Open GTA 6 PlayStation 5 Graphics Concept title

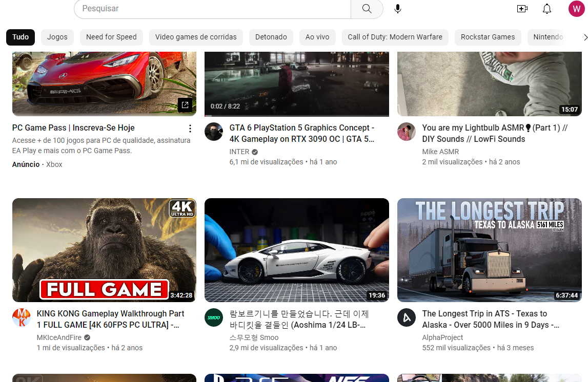[302, 133]
